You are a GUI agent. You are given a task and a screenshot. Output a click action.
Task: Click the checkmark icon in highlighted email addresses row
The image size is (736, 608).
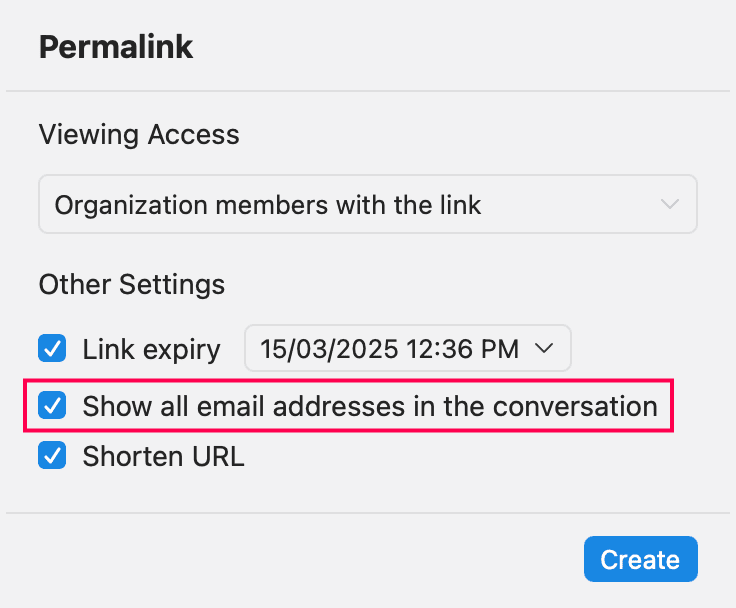click(52, 406)
